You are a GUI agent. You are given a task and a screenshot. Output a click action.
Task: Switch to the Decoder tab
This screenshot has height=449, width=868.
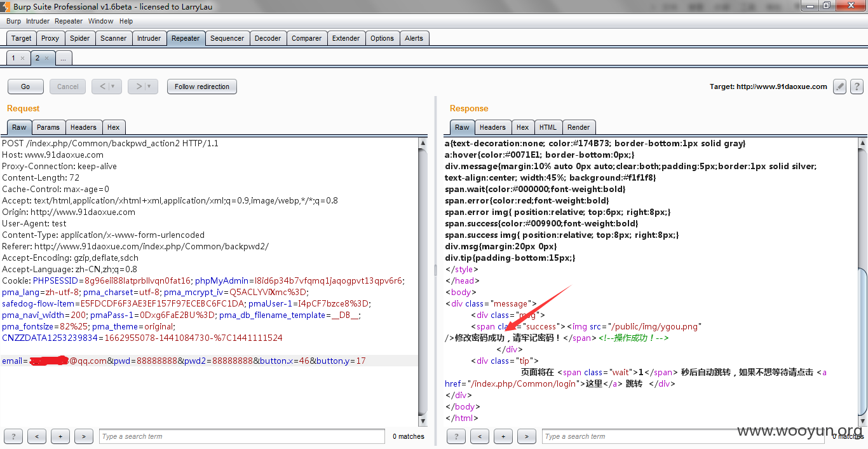coord(268,38)
